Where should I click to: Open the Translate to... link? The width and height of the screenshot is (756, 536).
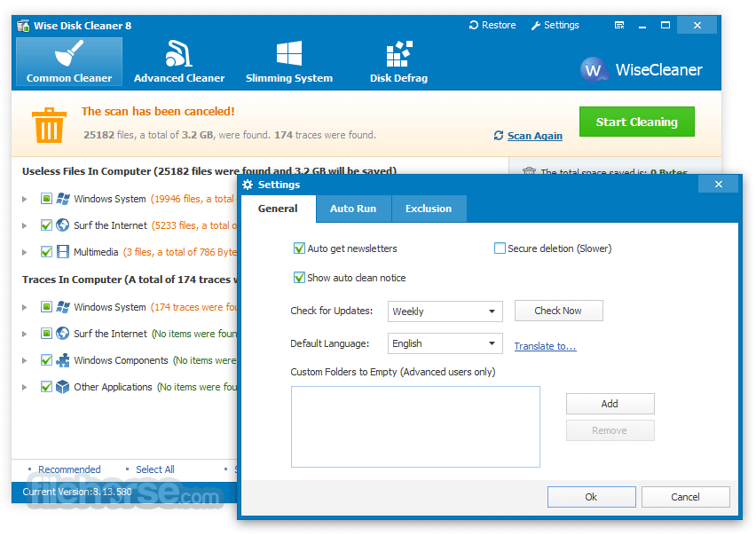click(x=545, y=346)
